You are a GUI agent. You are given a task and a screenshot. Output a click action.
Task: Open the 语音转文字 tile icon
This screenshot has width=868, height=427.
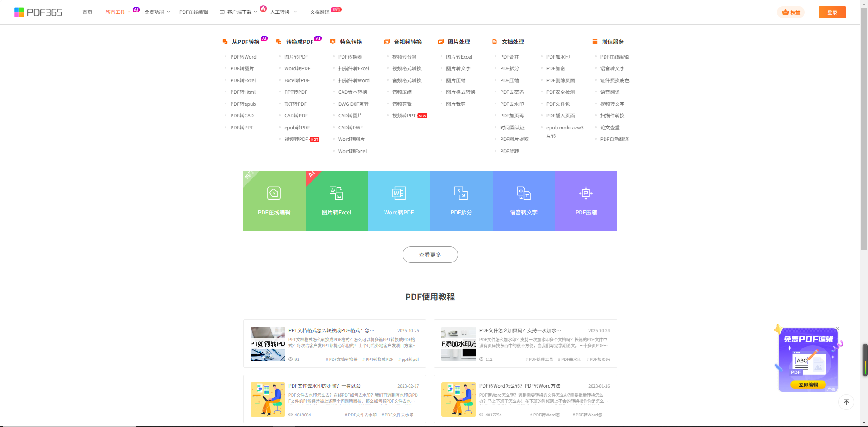coord(523,193)
